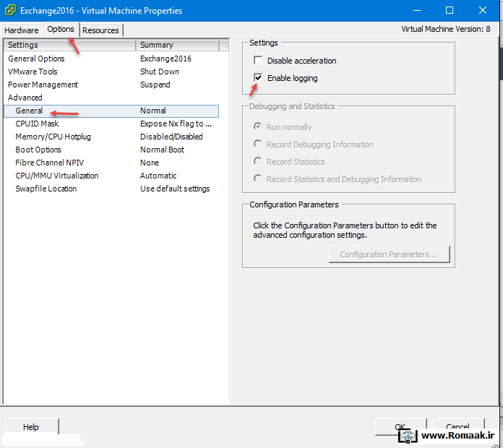The image size is (503, 448).
Task: Switch to the Hardware tab
Action: point(22,30)
